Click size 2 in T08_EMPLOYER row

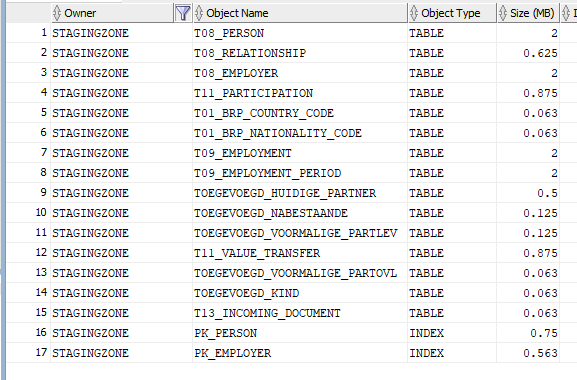point(528,73)
